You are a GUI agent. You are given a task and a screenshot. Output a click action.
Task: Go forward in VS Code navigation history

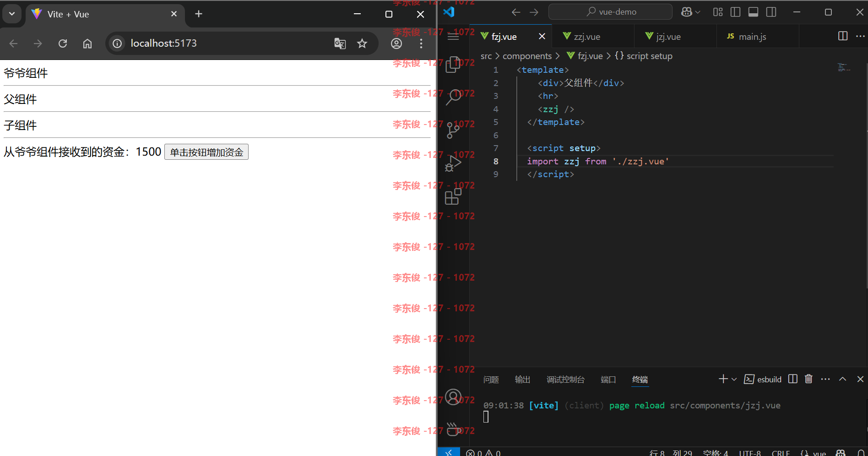pyautogui.click(x=534, y=12)
